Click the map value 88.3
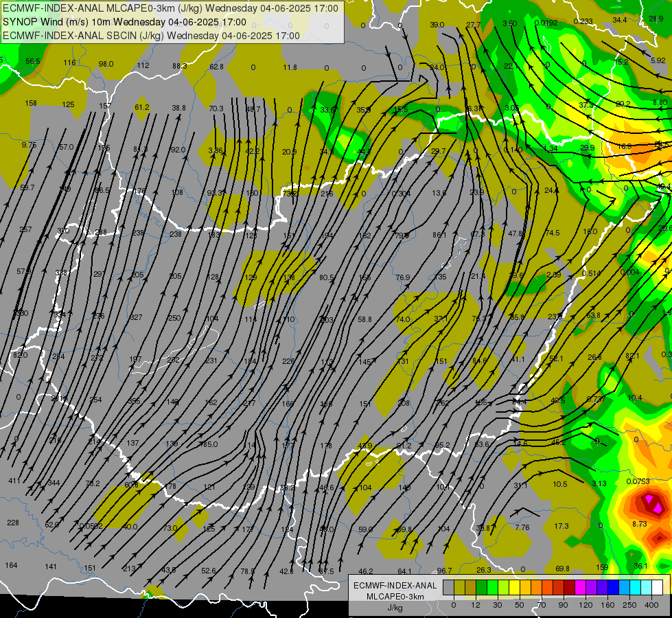The width and height of the screenshot is (672, 618). [180, 66]
